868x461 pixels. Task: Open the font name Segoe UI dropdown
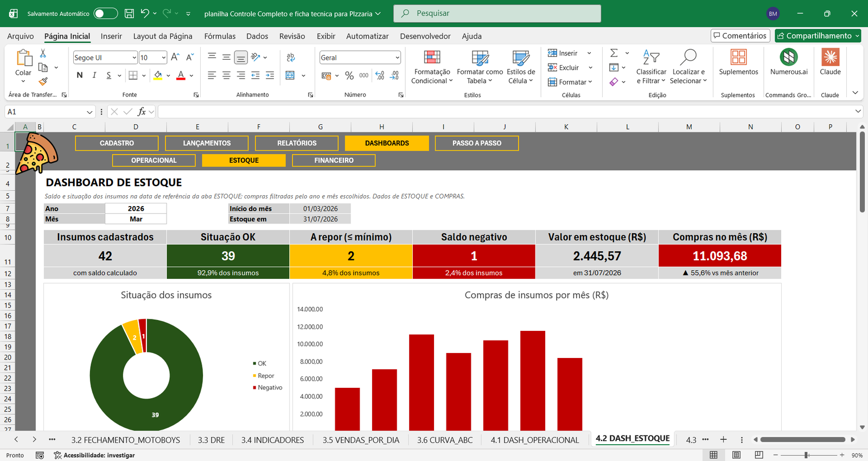click(134, 57)
